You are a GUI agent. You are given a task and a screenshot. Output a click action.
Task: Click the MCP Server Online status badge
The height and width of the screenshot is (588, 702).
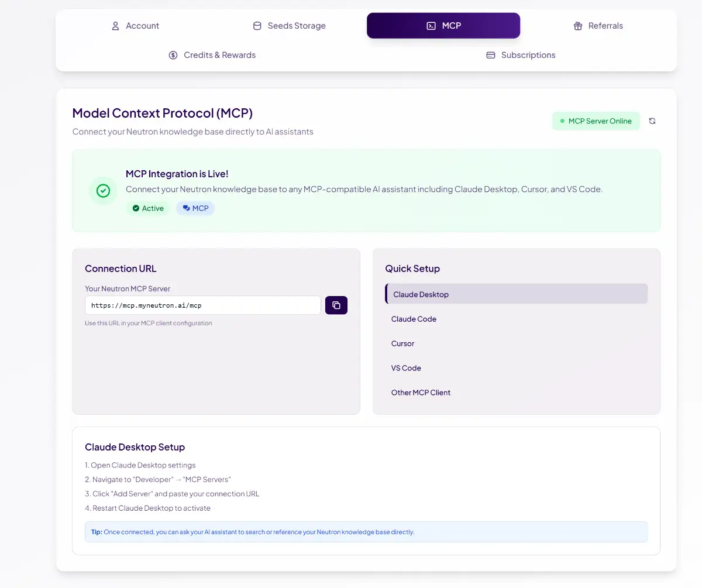(x=596, y=121)
